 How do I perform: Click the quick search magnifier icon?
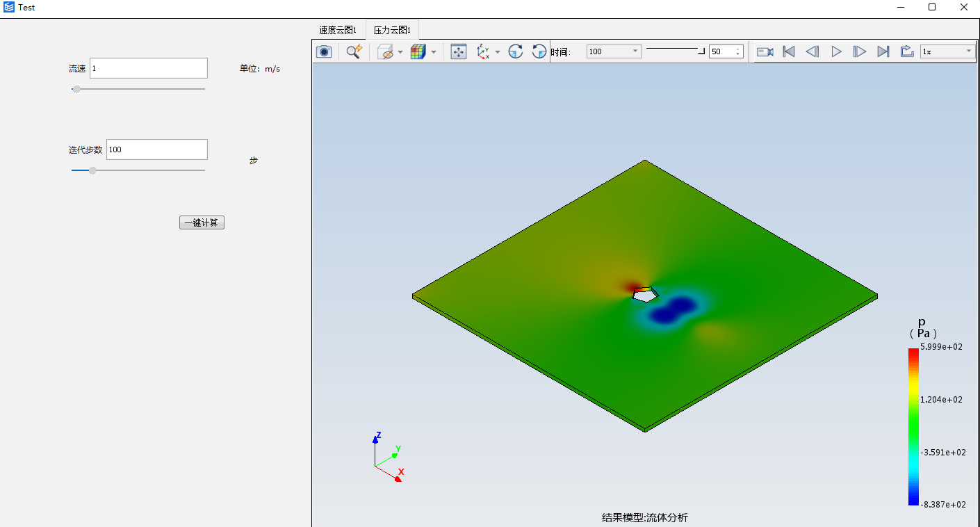[x=354, y=51]
